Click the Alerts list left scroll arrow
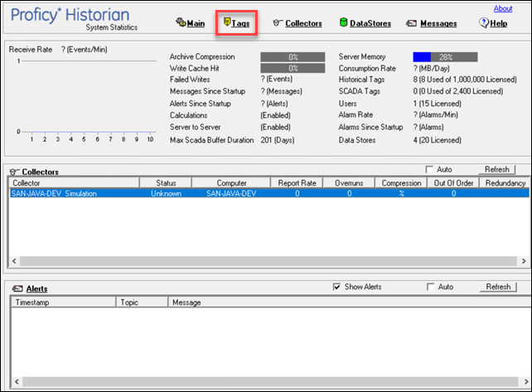The image size is (532, 392). [17, 381]
